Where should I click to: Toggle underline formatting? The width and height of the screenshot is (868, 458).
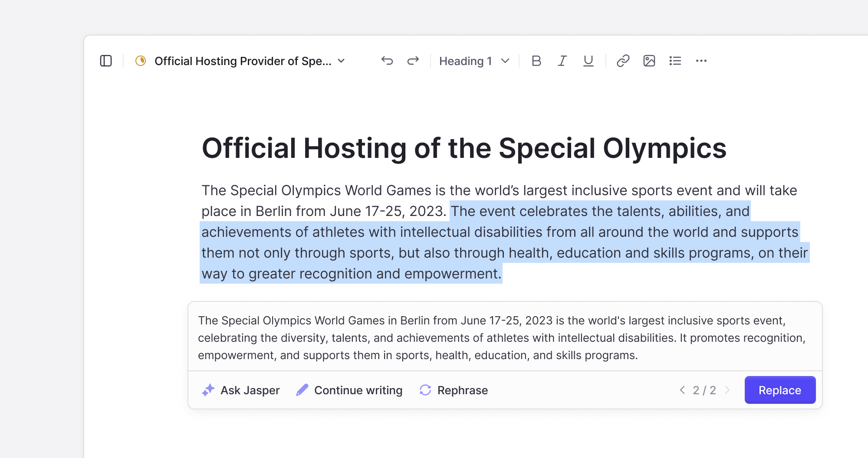tap(589, 61)
